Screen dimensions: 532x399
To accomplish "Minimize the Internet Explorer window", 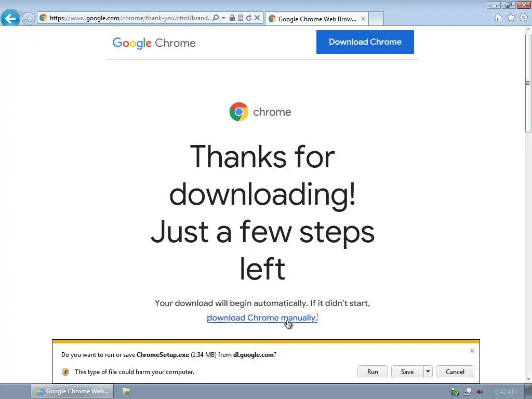I will 494,5.
